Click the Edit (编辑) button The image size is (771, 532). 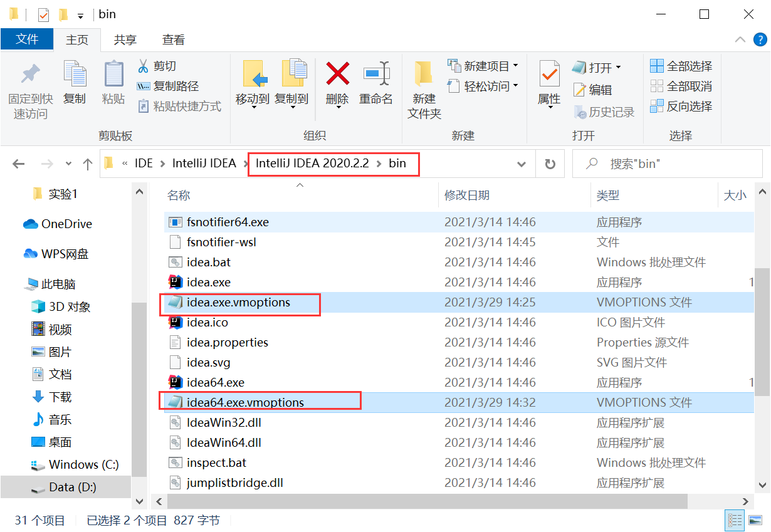tap(593, 90)
